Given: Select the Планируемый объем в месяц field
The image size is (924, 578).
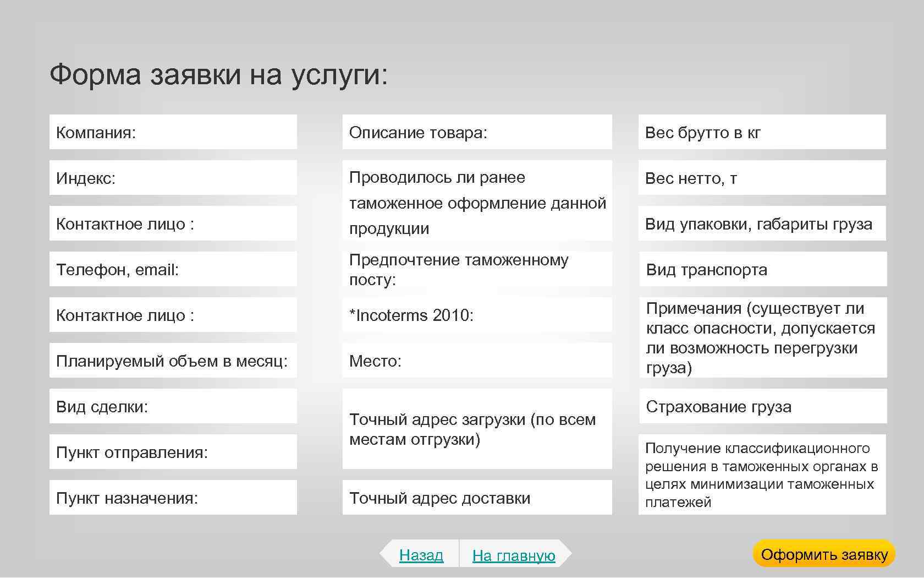Looking at the screenshot, I should pyautogui.click(x=173, y=361).
